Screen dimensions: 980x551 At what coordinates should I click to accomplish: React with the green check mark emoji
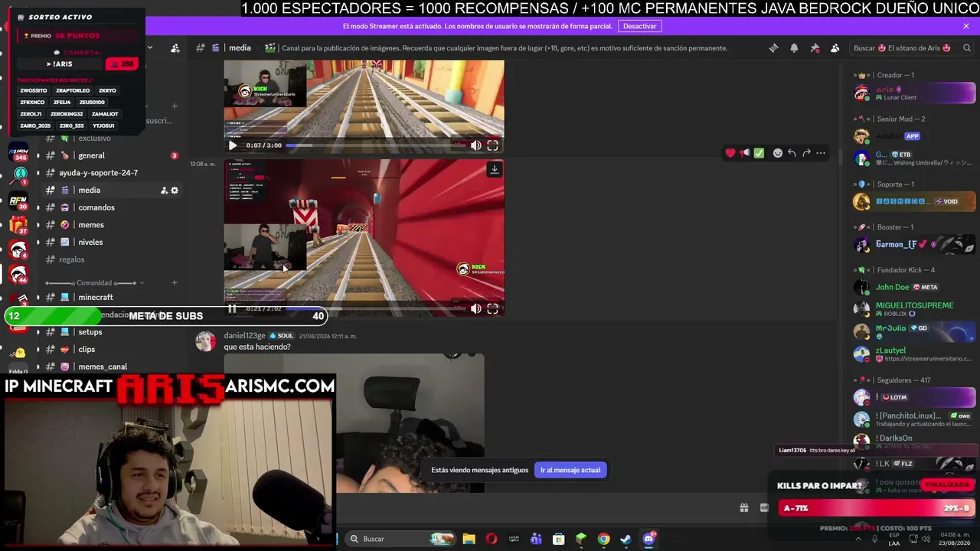tap(759, 153)
